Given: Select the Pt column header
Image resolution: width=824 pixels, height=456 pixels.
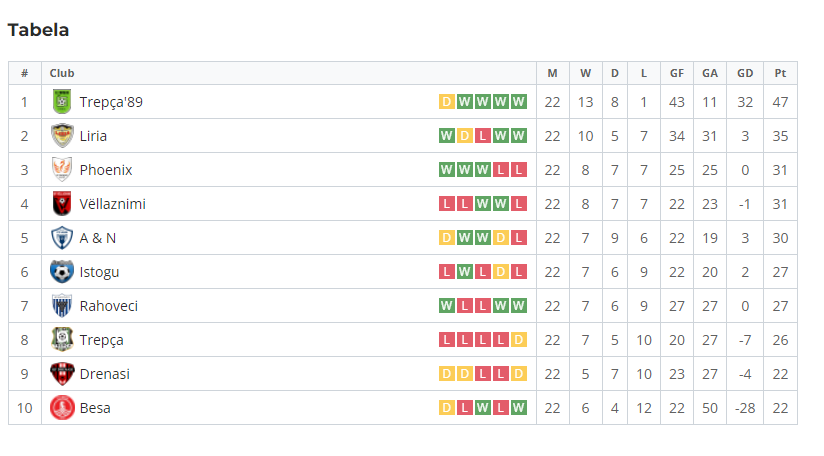Looking at the screenshot, I should (780, 74).
